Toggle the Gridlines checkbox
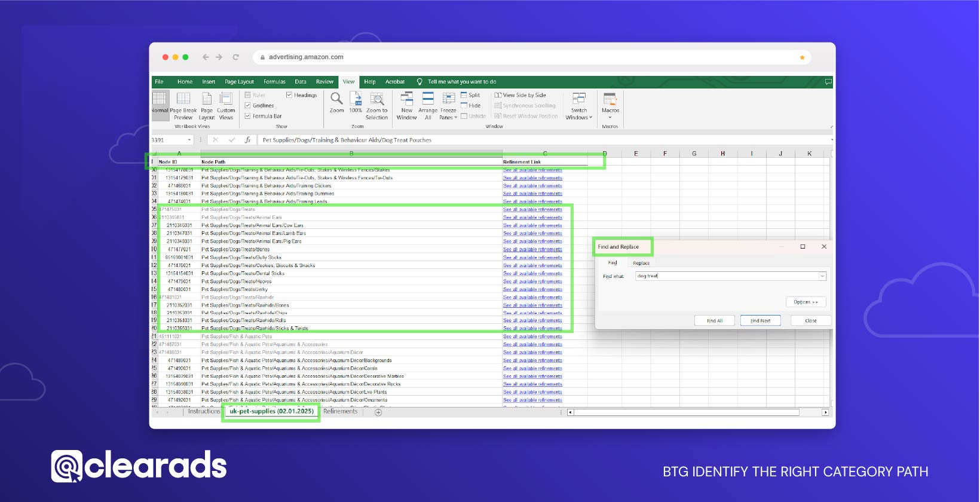Viewport: 980px width, 502px height. (247, 106)
